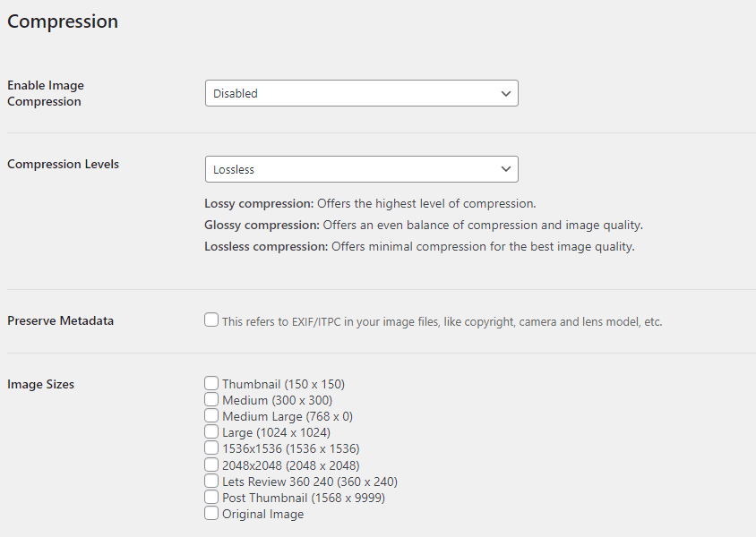Click the Compression Levels field label

point(63,164)
